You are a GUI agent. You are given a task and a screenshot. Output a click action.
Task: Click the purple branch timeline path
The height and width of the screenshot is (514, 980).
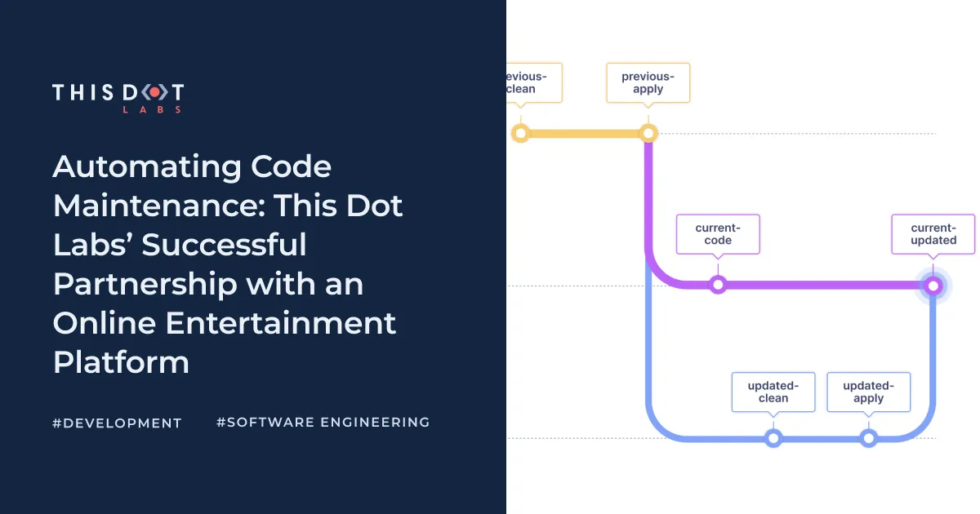click(x=817, y=286)
